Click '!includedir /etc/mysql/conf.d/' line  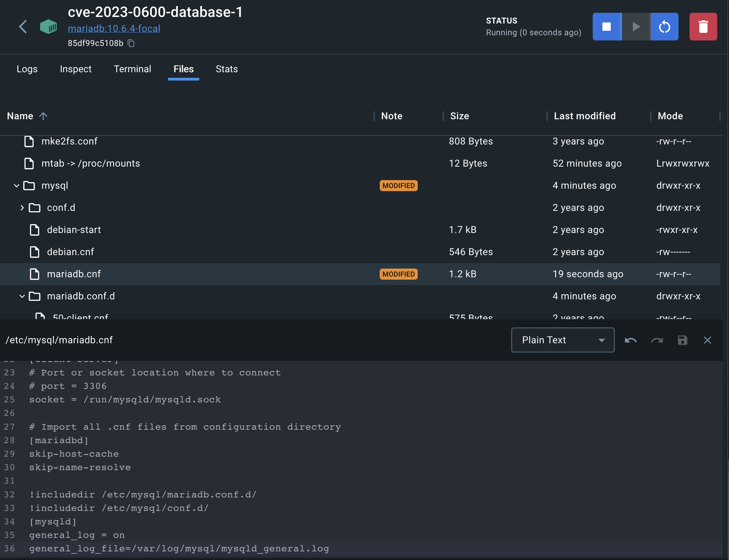[119, 508]
